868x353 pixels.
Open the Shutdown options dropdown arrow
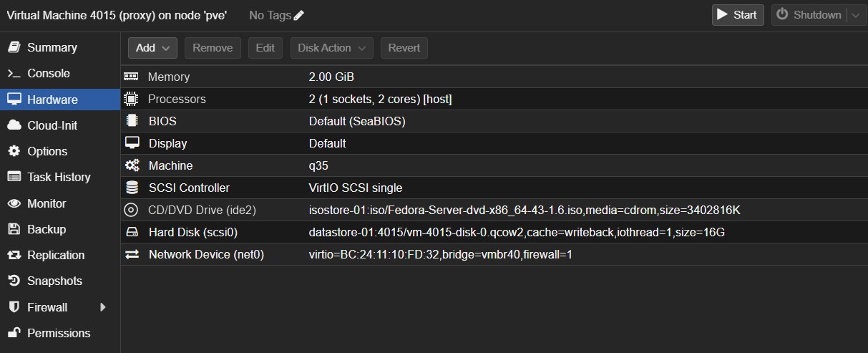pos(855,15)
